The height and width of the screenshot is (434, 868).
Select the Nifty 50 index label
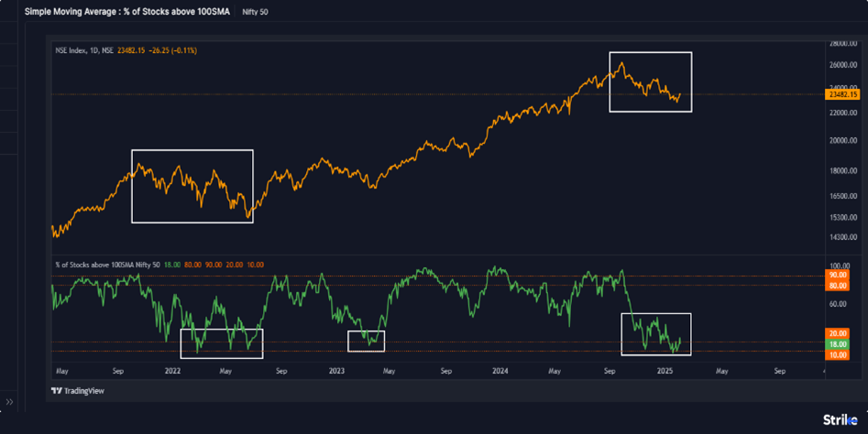coord(267,12)
